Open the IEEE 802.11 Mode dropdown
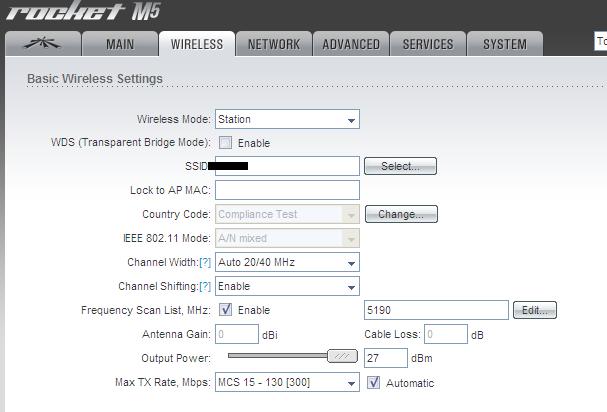607x412 pixels. tap(287, 238)
